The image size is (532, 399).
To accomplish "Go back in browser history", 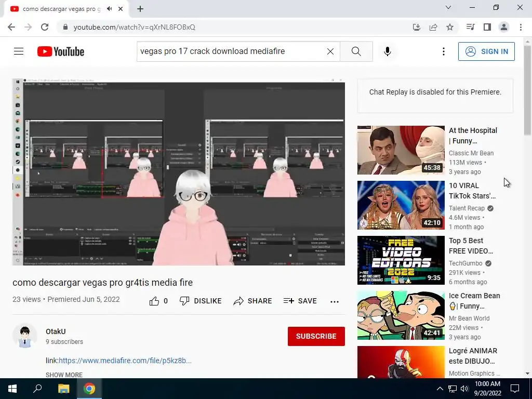I will pos(11,27).
